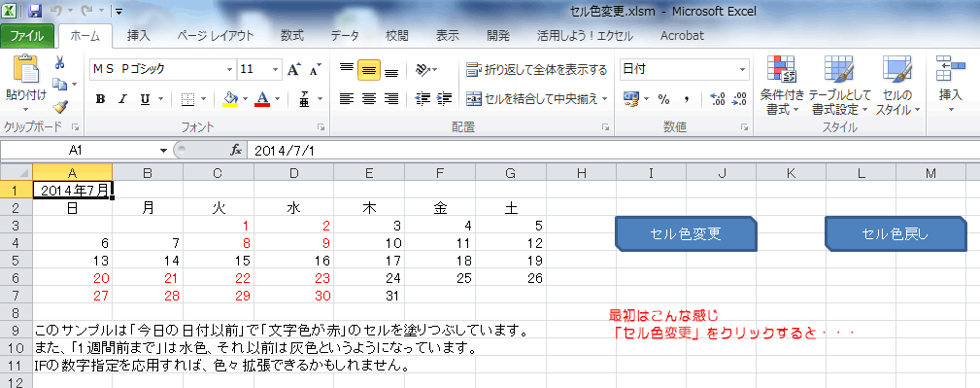980x388 pixels.
Task: Click the formula bar showing 2014/7/1
Action: coord(613,151)
